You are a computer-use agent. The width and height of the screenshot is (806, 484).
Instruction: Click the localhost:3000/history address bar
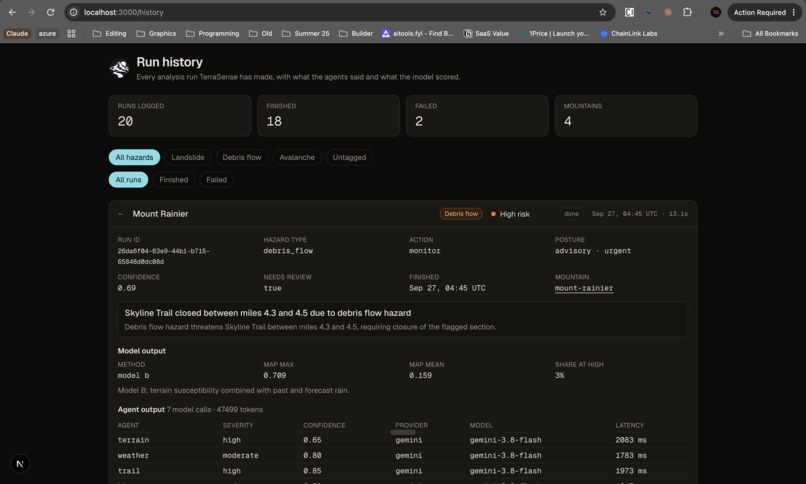[x=339, y=12]
